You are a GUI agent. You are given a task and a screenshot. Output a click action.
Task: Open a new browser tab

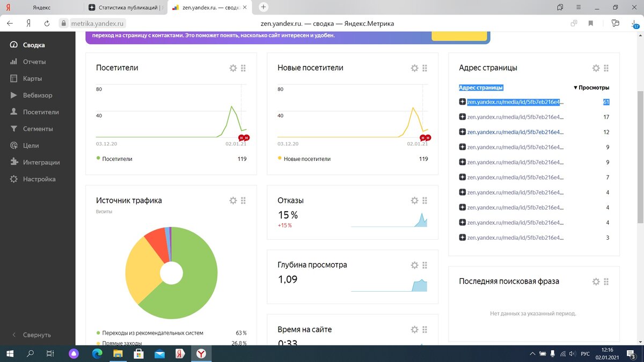click(264, 8)
